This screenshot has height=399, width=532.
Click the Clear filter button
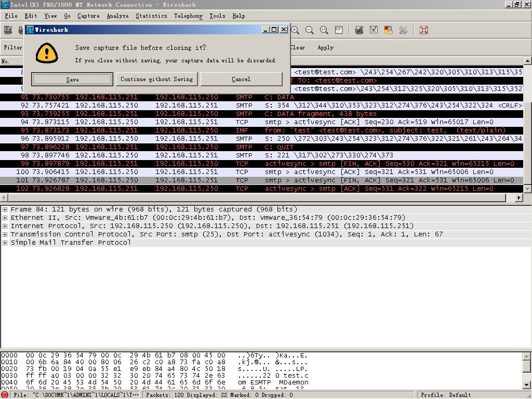[x=298, y=47]
